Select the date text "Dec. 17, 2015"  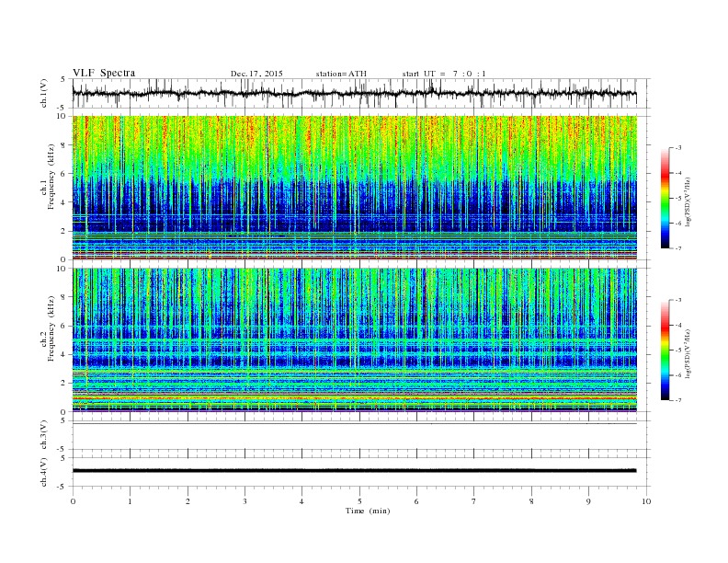tap(256, 74)
